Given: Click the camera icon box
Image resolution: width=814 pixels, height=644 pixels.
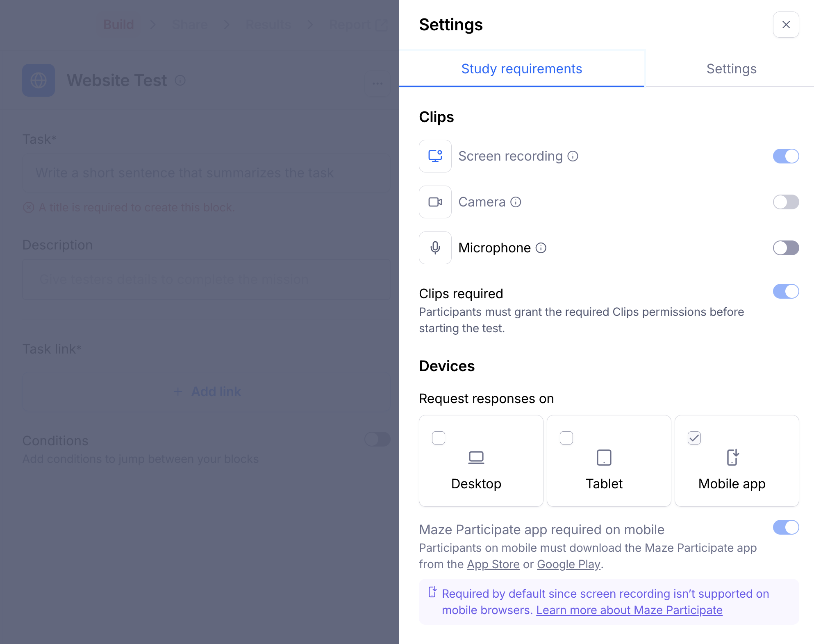Looking at the screenshot, I should [x=435, y=202].
